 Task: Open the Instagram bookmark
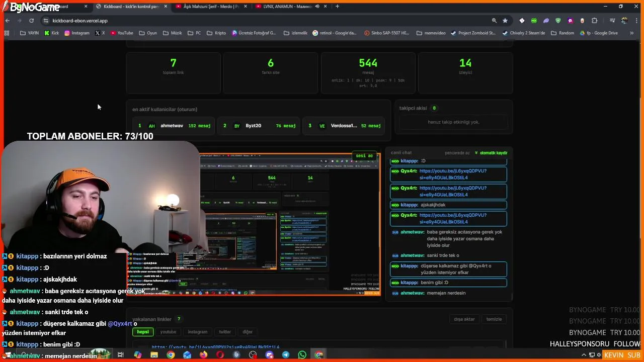click(77, 33)
